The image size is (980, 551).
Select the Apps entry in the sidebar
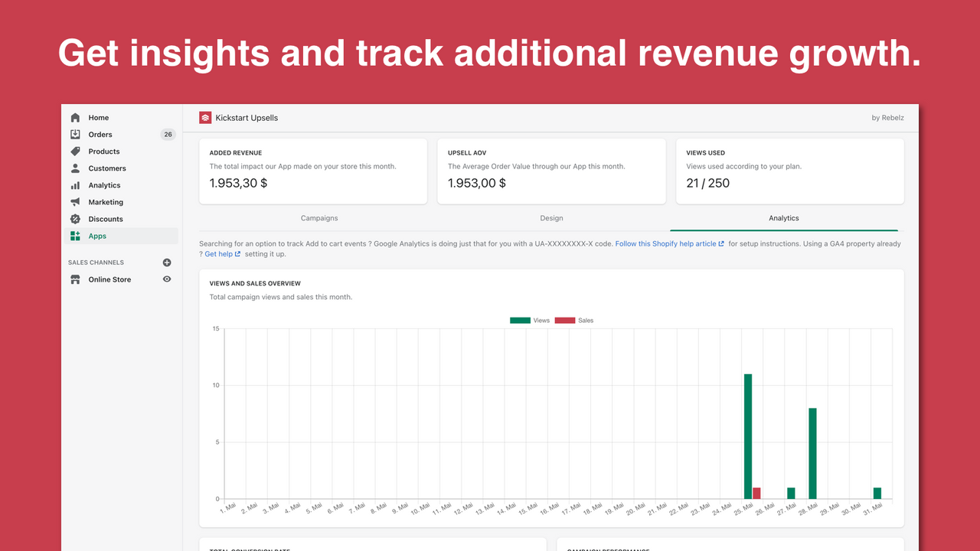pos(97,235)
